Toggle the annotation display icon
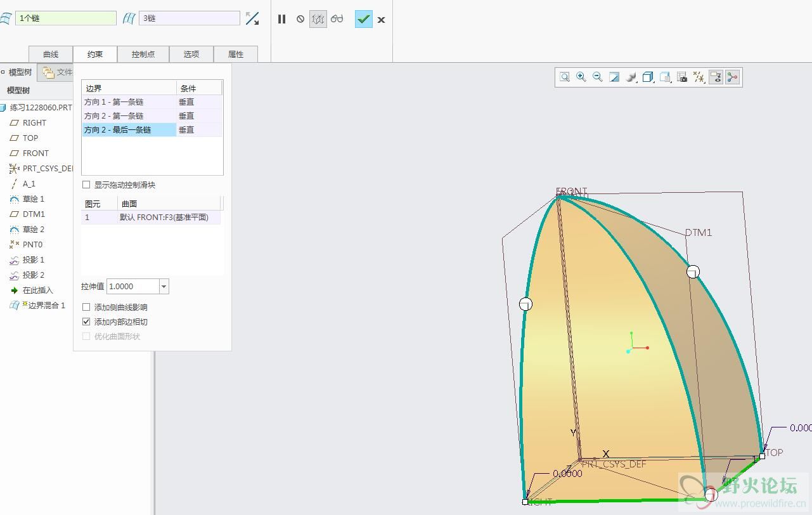The image size is (812, 515). tap(716, 77)
